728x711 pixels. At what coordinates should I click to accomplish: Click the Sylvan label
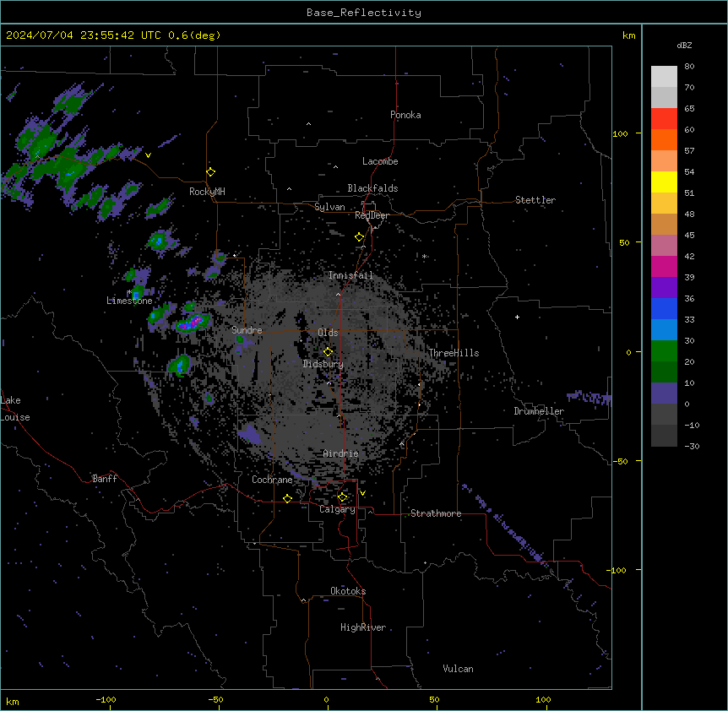tap(329, 207)
